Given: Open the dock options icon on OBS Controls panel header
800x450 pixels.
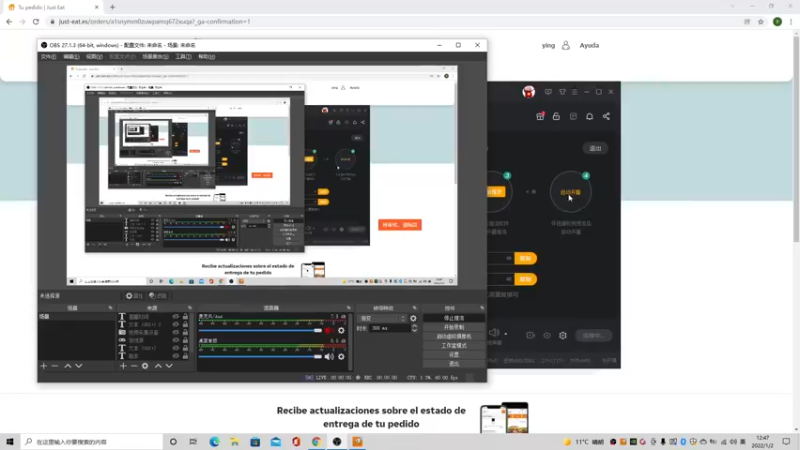Looking at the screenshot, I should (482, 308).
